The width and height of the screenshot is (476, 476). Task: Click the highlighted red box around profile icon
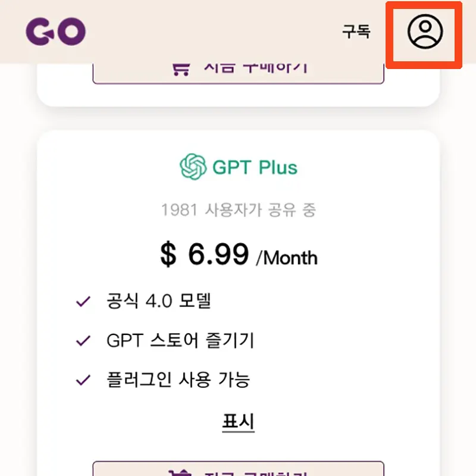click(x=424, y=34)
